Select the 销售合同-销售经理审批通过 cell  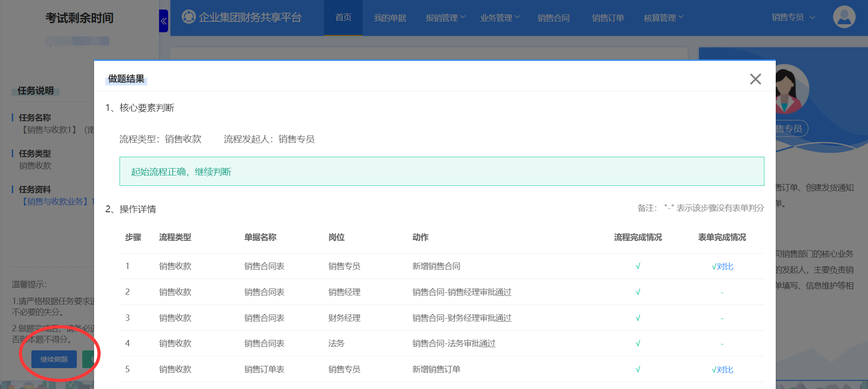pos(462,292)
